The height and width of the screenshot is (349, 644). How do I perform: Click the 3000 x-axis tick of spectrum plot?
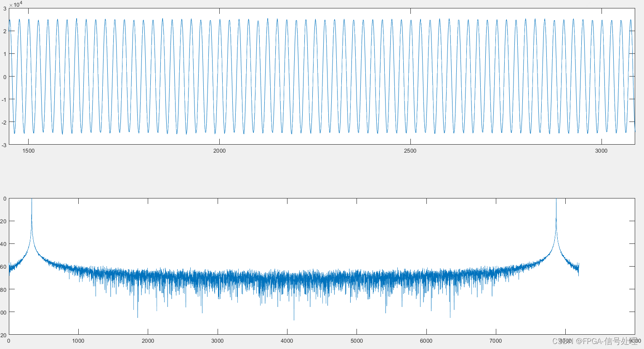(218, 341)
